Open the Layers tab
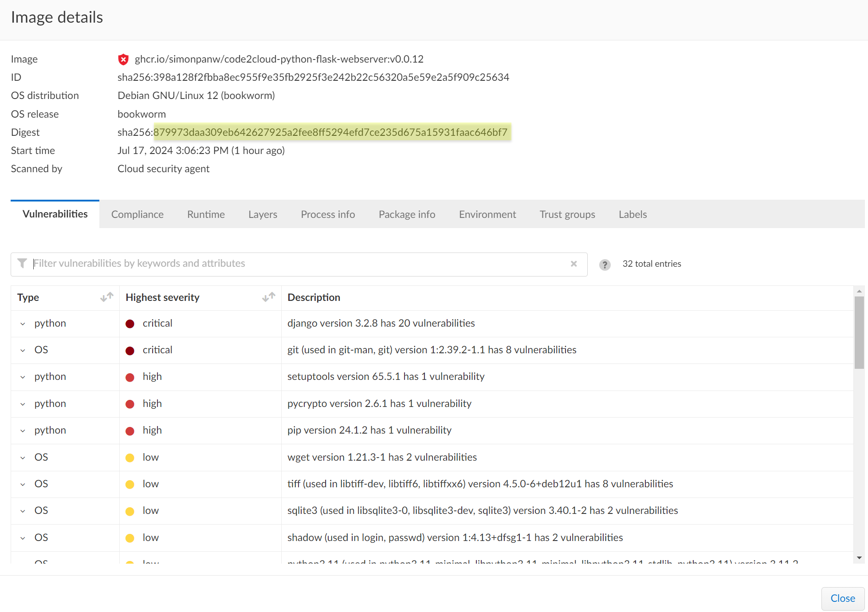This screenshot has height=612, width=868. pyautogui.click(x=263, y=214)
